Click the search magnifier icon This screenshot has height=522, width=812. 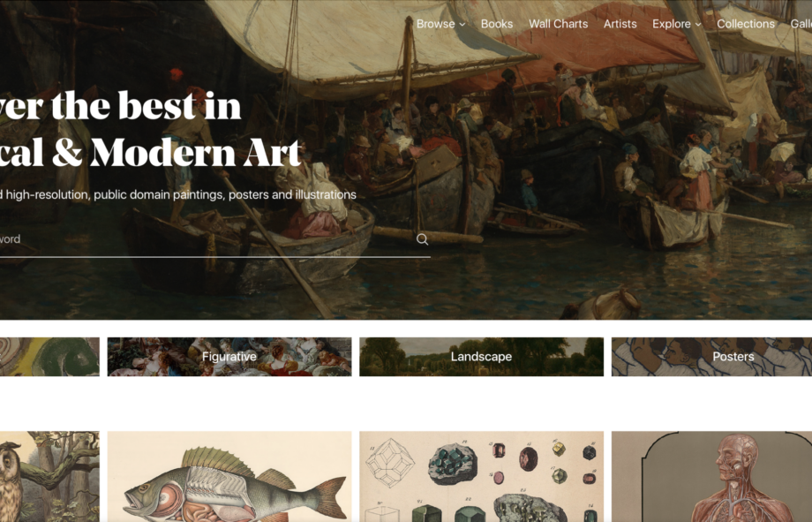tap(422, 239)
